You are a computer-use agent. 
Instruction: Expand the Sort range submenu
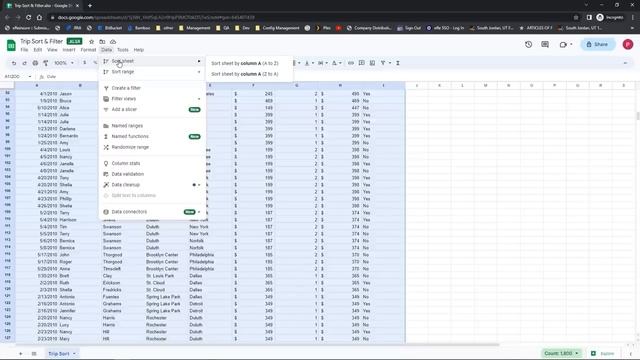199,72
